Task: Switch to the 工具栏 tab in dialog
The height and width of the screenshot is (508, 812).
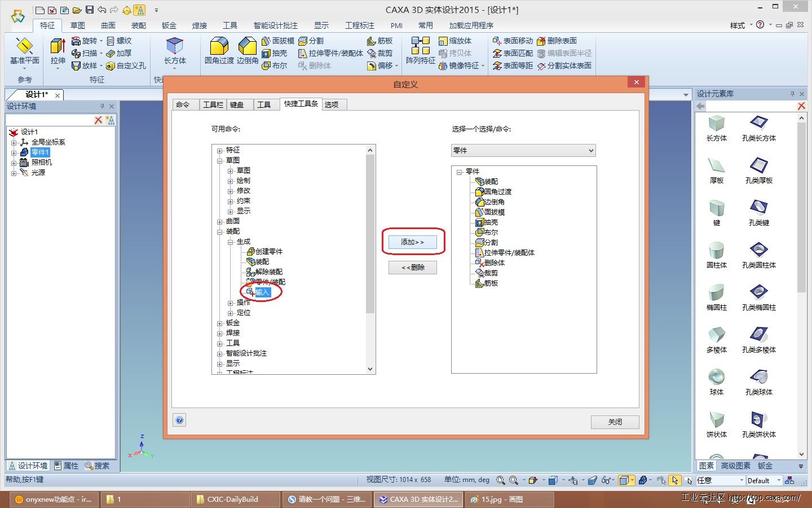Action: click(213, 104)
